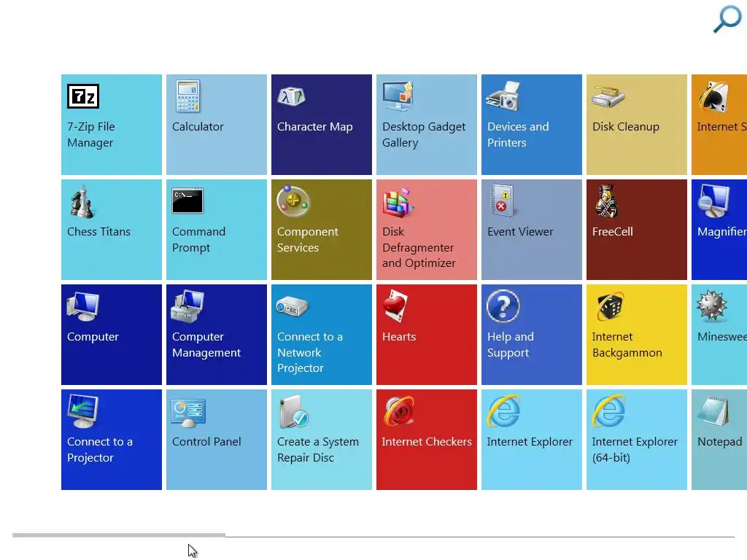Screen dimensions: 747x560
Task: Click the 'Internet Checkers' label
Action: 426,442
